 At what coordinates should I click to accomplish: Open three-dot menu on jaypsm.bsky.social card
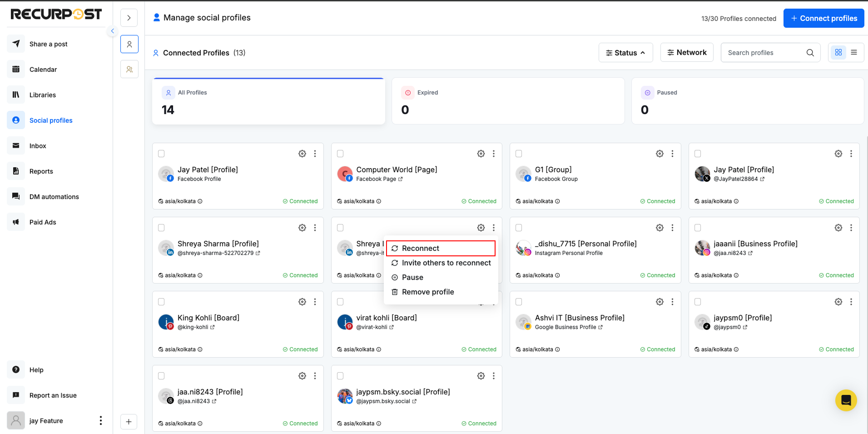494,376
